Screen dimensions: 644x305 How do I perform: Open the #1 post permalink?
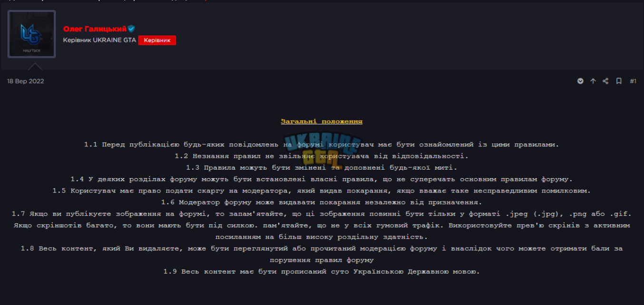[x=633, y=81]
